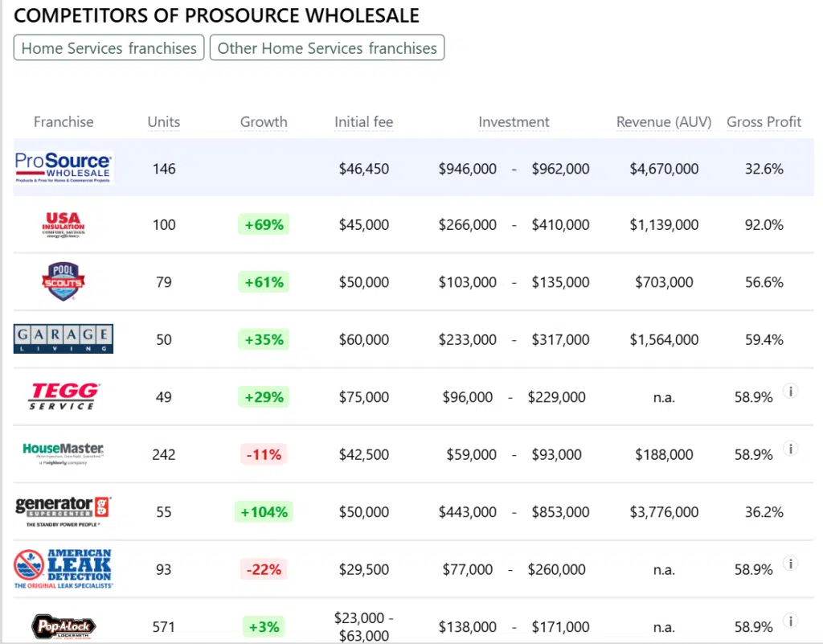Select the Pool Scouts logo

pos(63,281)
